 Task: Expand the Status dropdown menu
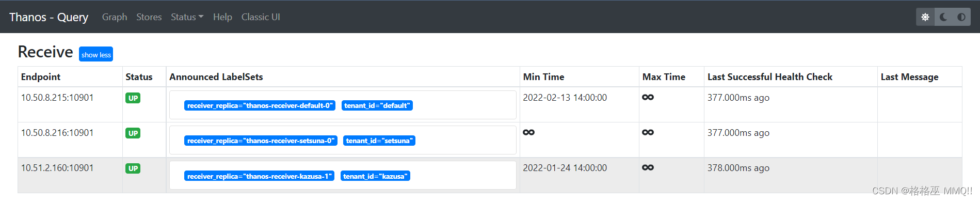click(187, 17)
